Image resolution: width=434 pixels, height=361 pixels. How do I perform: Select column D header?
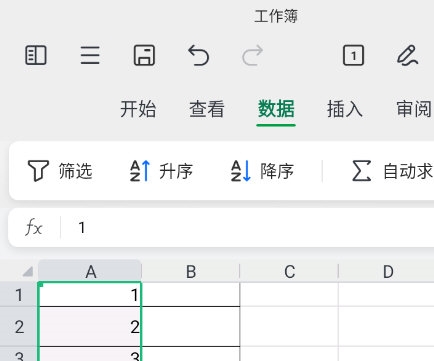tap(387, 271)
